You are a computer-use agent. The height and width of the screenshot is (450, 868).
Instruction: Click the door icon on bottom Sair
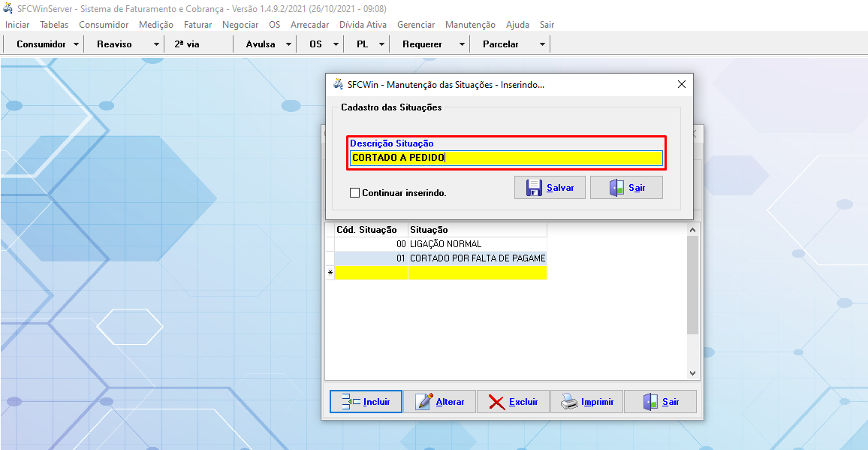[x=650, y=402]
